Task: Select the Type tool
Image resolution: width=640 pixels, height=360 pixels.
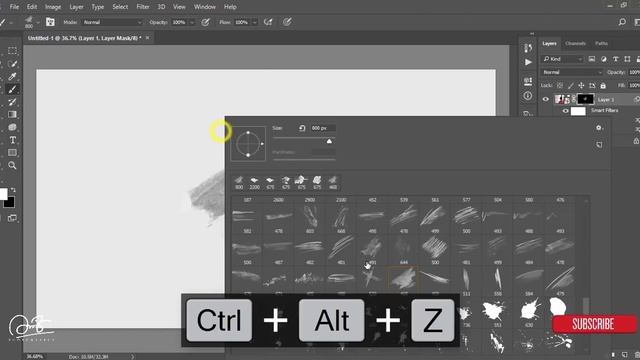Action: (x=12, y=140)
